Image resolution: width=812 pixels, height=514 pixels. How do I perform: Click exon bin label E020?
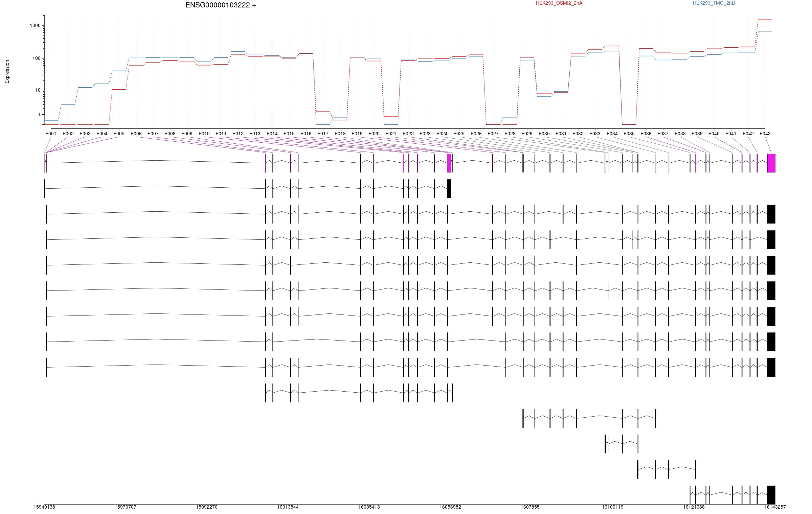(x=374, y=134)
